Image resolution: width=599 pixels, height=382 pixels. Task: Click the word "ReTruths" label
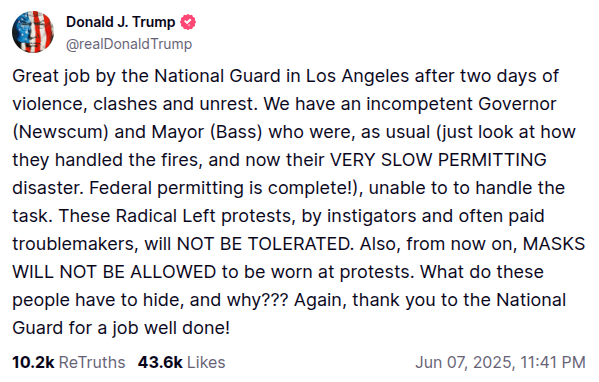pyautogui.click(x=92, y=362)
